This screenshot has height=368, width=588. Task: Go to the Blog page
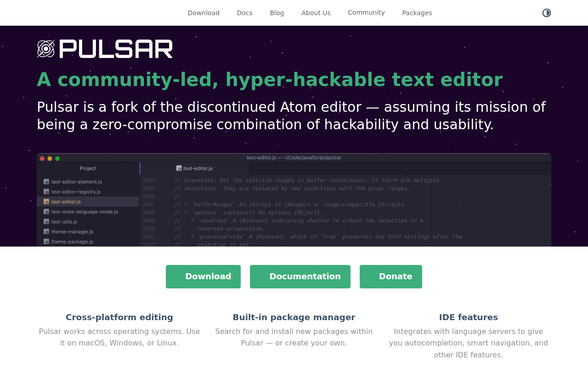(x=277, y=13)
